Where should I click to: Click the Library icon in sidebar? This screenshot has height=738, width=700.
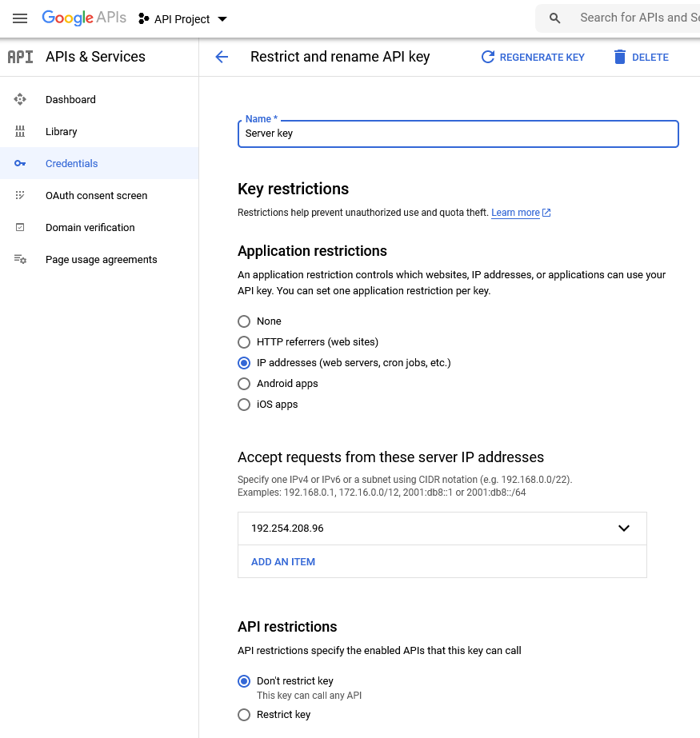(x=20, y=131)
